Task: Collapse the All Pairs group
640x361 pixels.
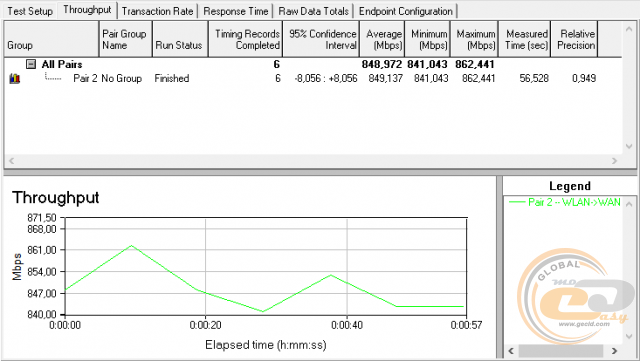Action: [31, 64]
